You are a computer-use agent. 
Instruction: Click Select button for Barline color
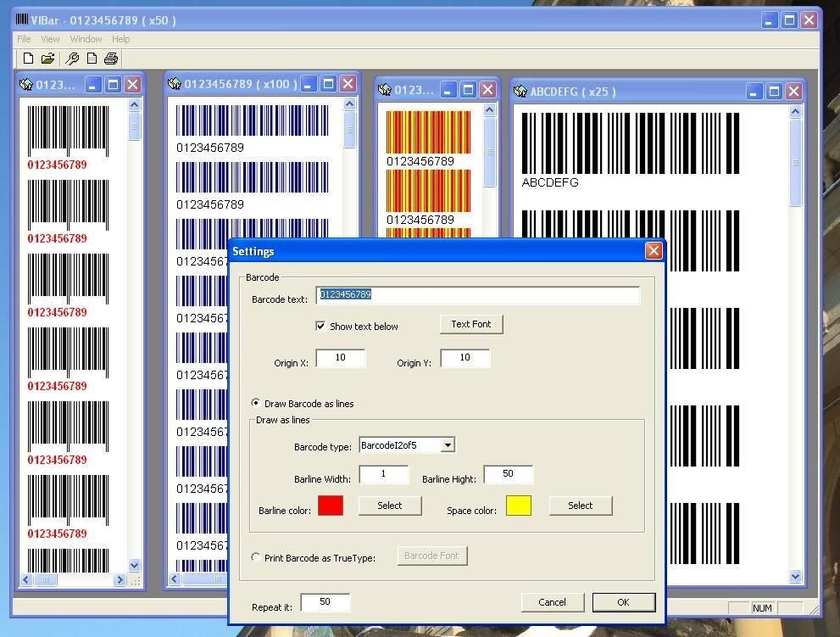tap(389, 506)
